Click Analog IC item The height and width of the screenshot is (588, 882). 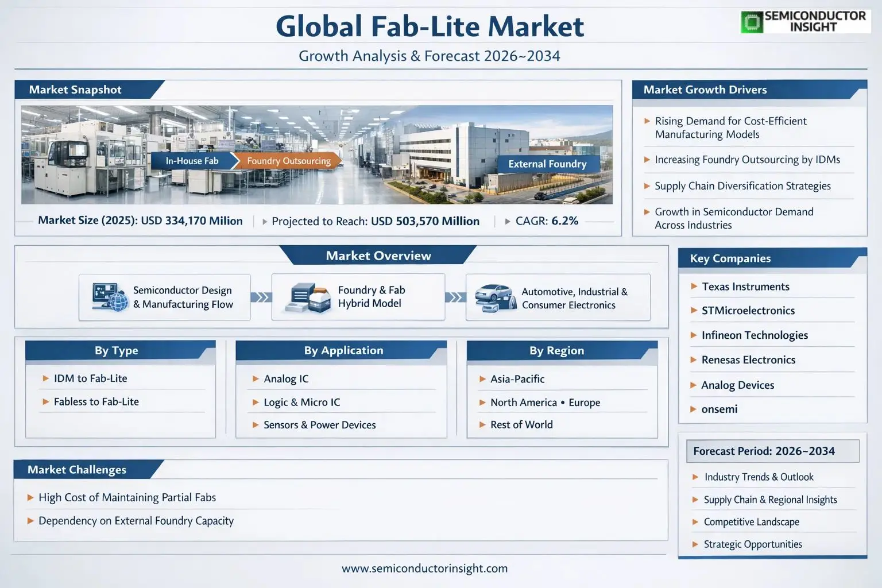click(286, 379)
